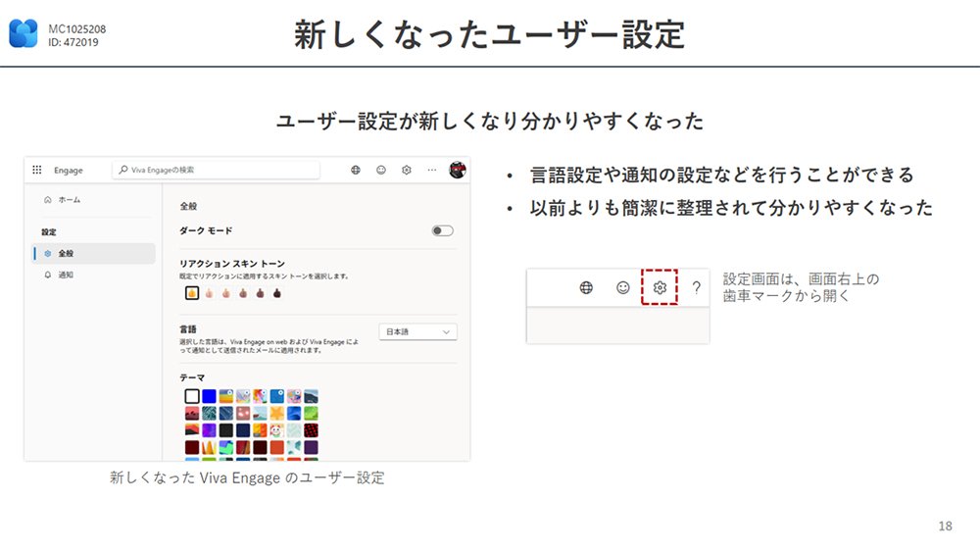Click the リアクション スキン トーン heading
The width and height of the screenshot is (980, 552).
coord(232,264)
